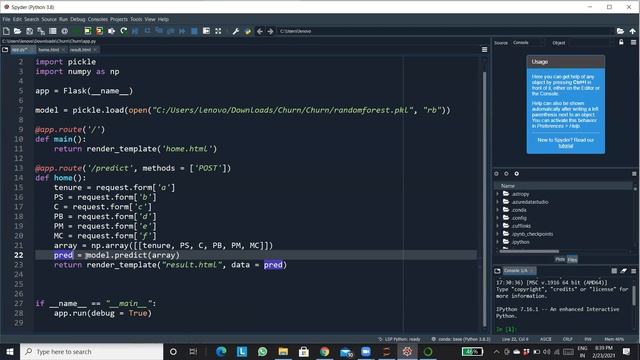Click the editor vertical scrollbar
Screen dimensions: 640x360
point(484,198)
